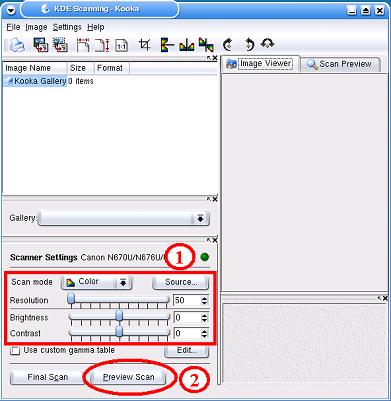Viewport: 391px width, 401px height.
Task: Open the title bar window menu arrow
Action: point(11,10)
